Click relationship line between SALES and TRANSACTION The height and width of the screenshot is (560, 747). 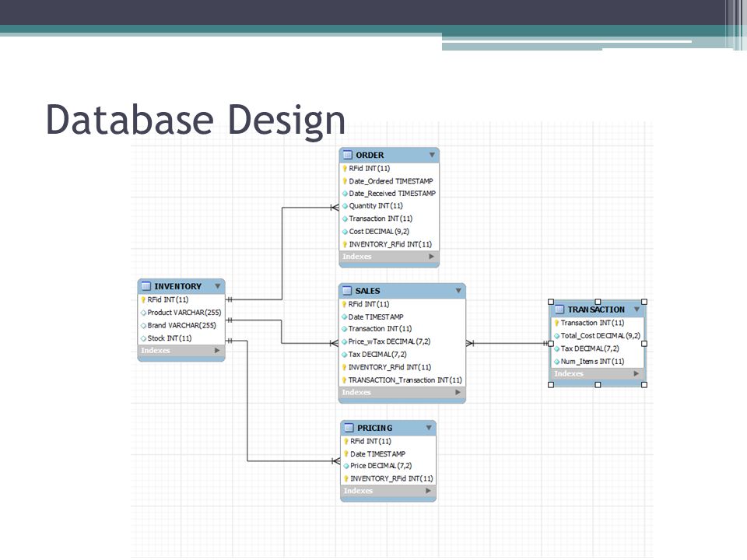tap(508, 343)
